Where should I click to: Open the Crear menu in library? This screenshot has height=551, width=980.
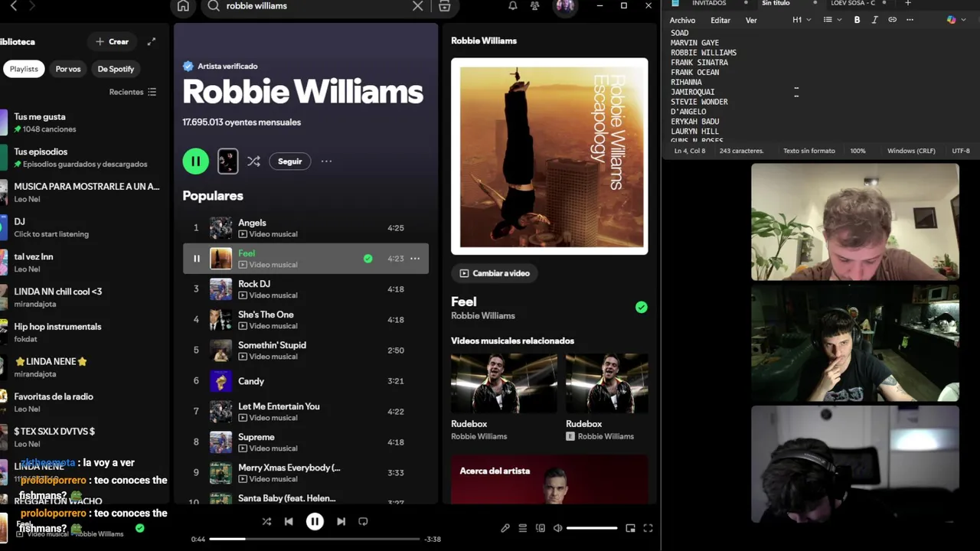pyautogui.click(x=113, y=41)
